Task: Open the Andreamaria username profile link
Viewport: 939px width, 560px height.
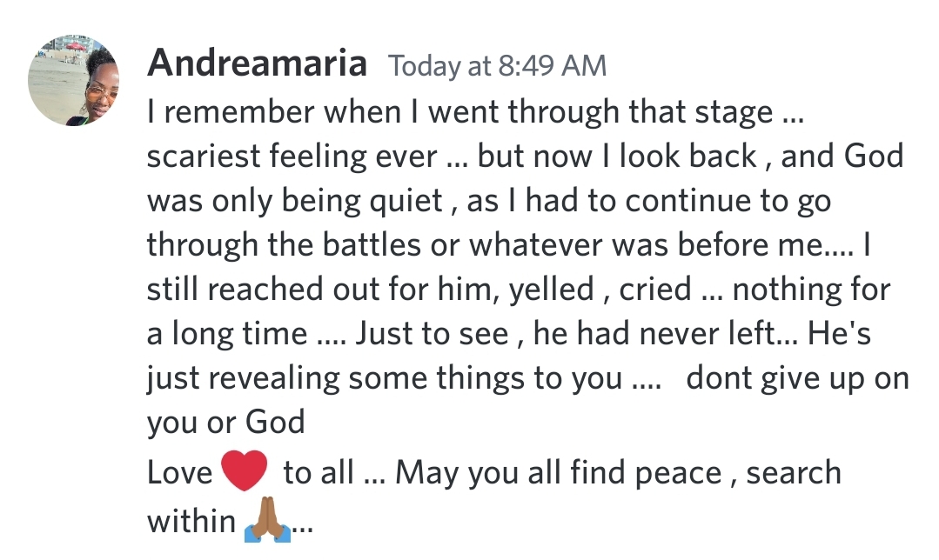Action: click(x=257, y=64)
